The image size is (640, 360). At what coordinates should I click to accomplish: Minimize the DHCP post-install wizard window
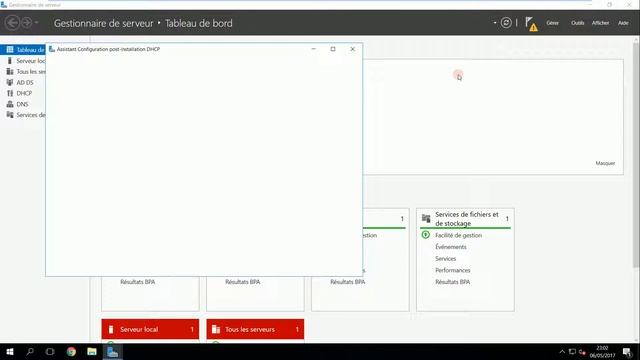coord(313,49)
